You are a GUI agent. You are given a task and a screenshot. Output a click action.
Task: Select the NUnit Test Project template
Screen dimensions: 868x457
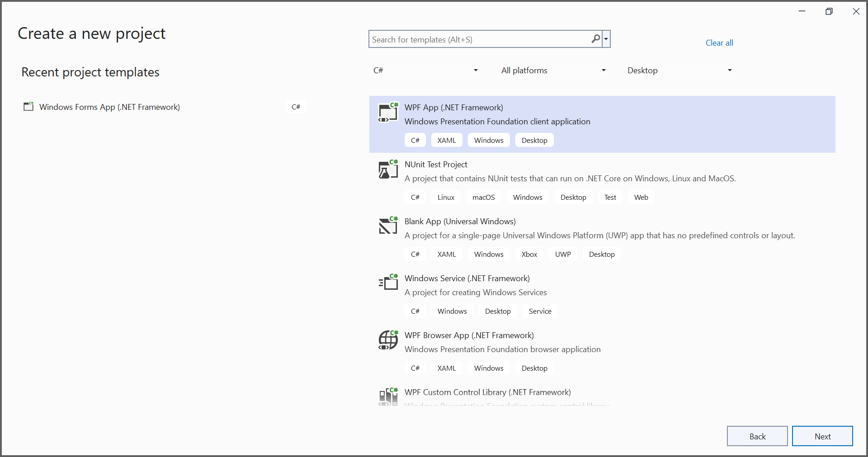click(x=602, y=181)
